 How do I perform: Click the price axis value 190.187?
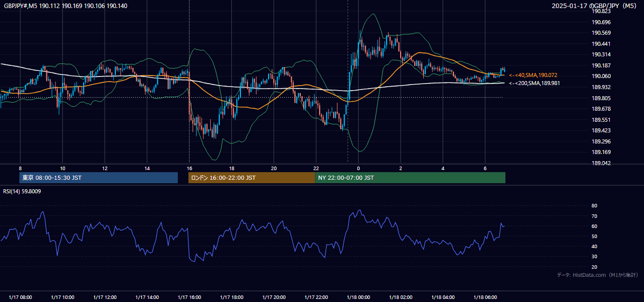(x=602, y=65)
